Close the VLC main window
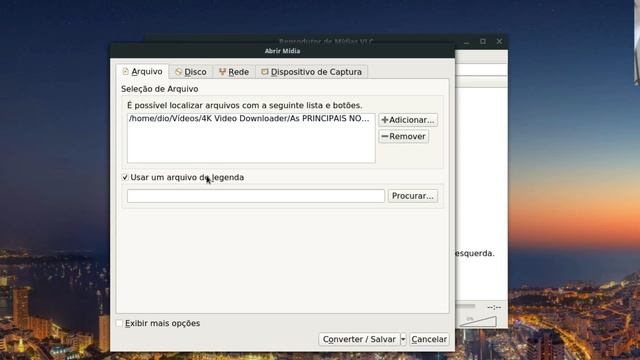The width and height of the screenshot is (640, 360). click(499, 42)
